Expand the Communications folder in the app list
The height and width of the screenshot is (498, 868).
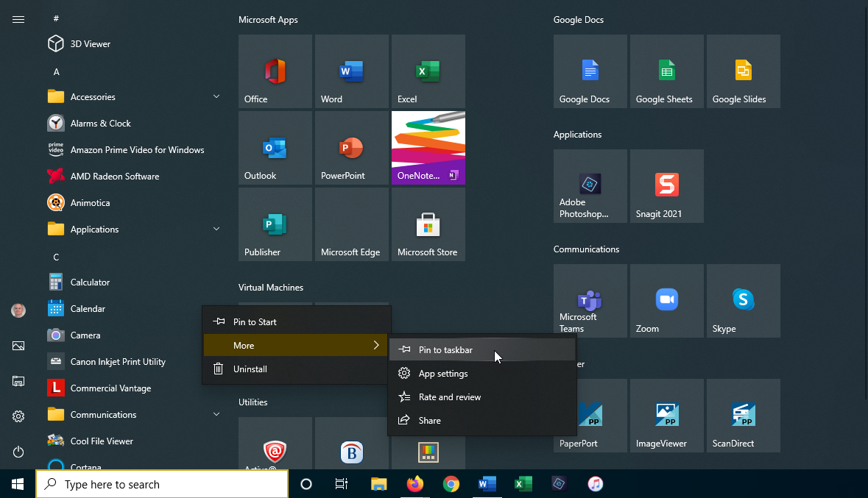point(134,414)
